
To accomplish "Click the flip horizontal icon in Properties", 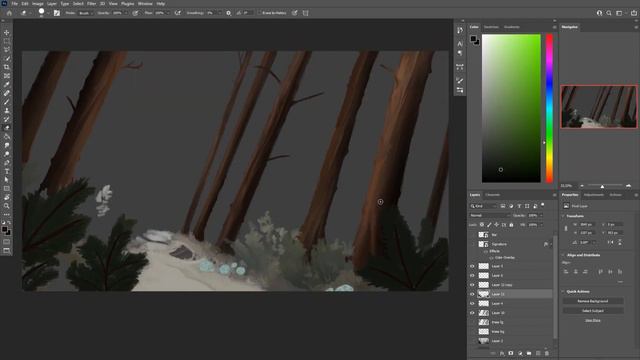I will [x=611, y=242].
